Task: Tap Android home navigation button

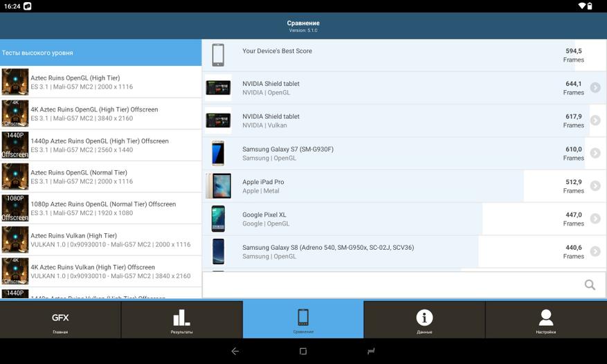Action: tap(303, 352)
